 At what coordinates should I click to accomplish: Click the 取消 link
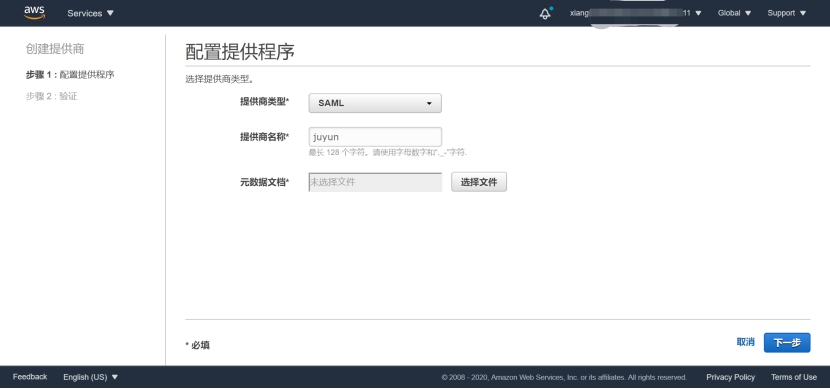pyautogui.click(x=745, y=342)
